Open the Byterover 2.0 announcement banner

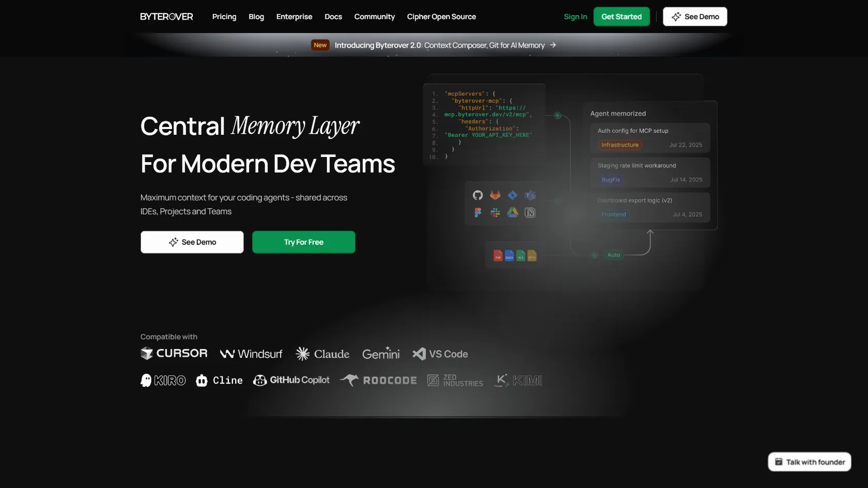pos(434,45)
